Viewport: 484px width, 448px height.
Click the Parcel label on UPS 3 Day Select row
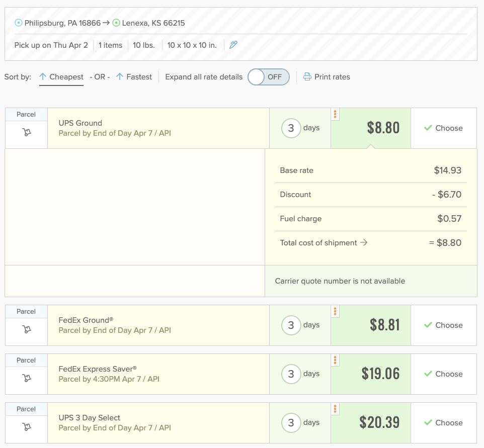(26, 409)
